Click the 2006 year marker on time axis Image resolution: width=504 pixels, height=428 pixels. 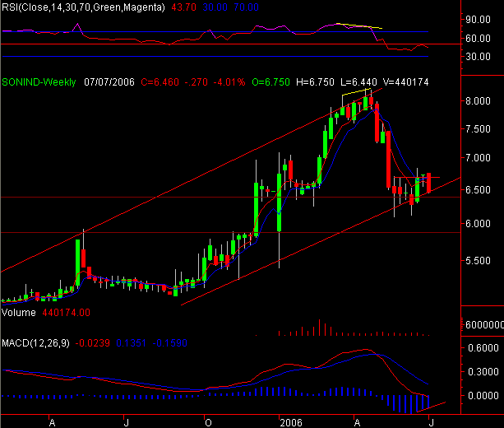(291, 422)
